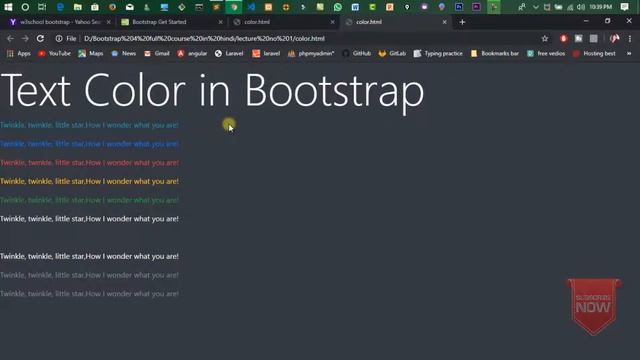Open the Gmail bookmark

point(157,53)
